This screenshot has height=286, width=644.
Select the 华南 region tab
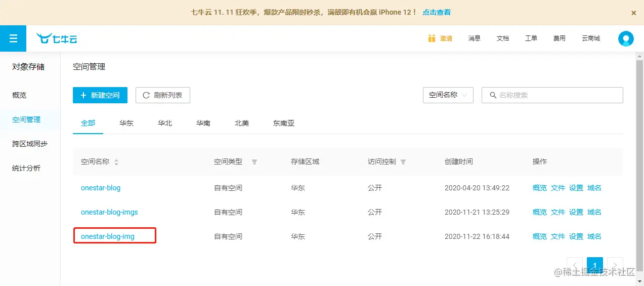(x=203, y=123)
